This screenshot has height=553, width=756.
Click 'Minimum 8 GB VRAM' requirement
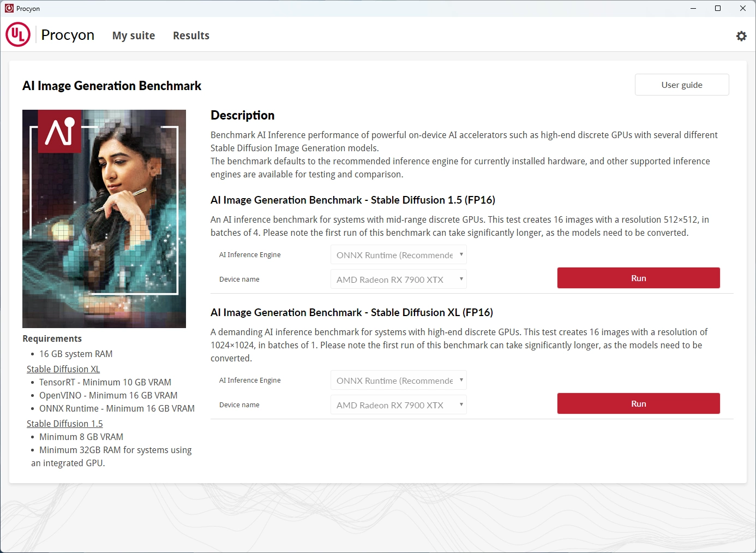(81, 437)
